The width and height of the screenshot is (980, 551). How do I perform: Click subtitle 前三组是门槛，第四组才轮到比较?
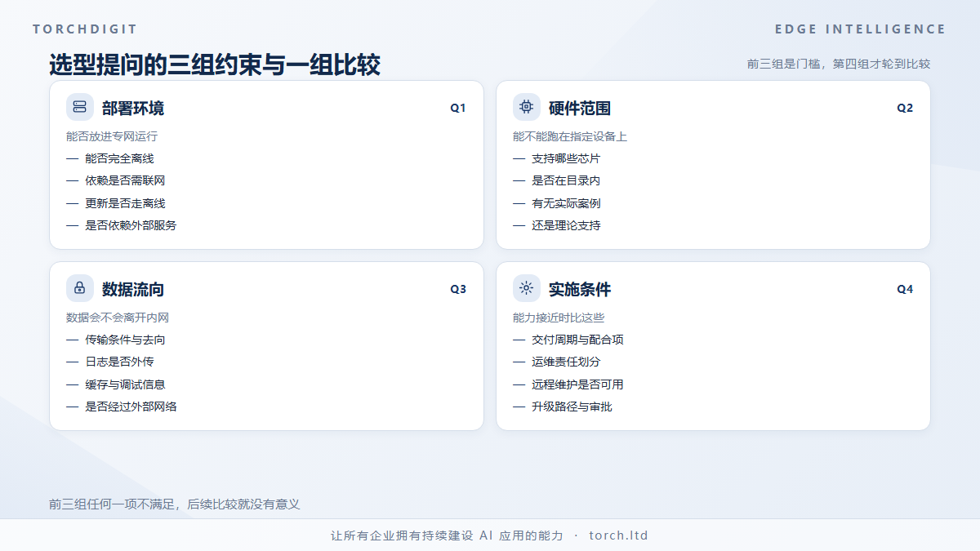pos(839,64)
